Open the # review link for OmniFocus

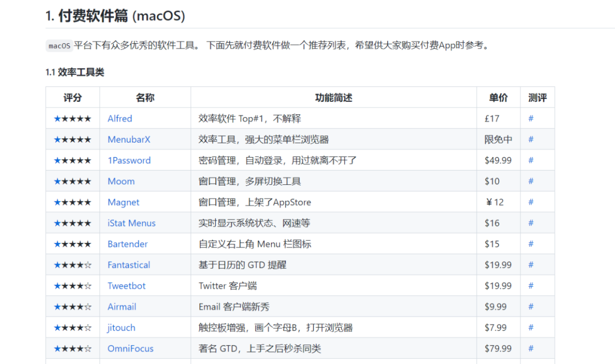[x=531, y=349]
